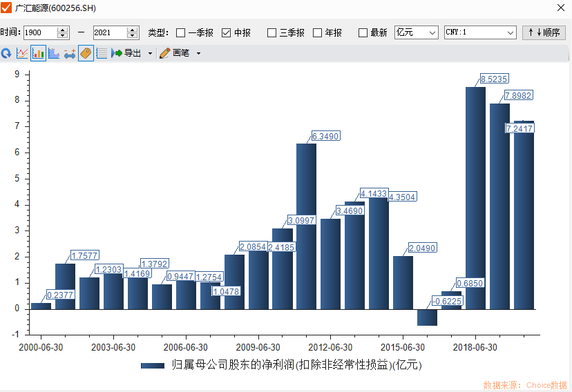This screenshot has width=572, height=392.
Task: Click the 2003-06-30 axis label
Action: (x=113, y=347)
